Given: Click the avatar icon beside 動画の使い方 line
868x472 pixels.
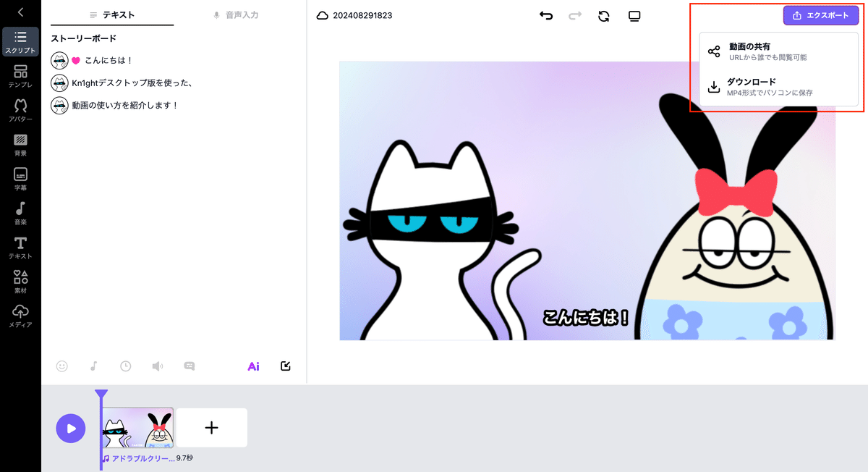Looking at the screenshot, I should [59, 105].
